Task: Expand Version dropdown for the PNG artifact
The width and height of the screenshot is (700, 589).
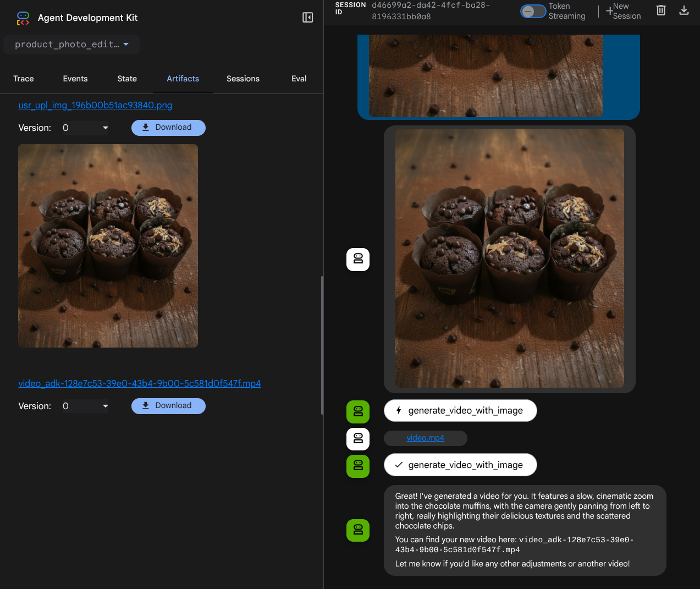Action: [85, 128]
